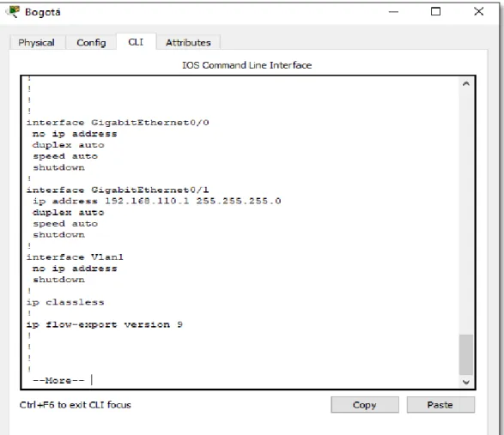Viewport: 504px width, 435px height.
Task: Click 'shutdown' under GigabitEthernet0/1
Action: tap(59, 235)
